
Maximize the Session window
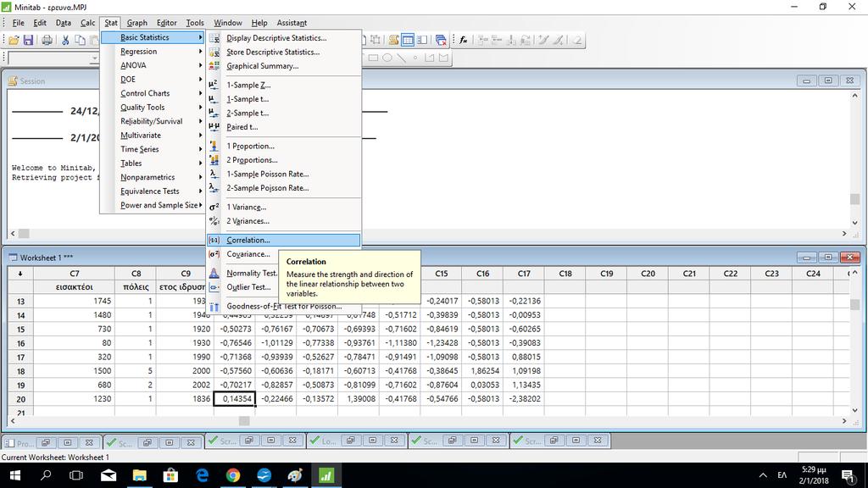pos(828,80)
